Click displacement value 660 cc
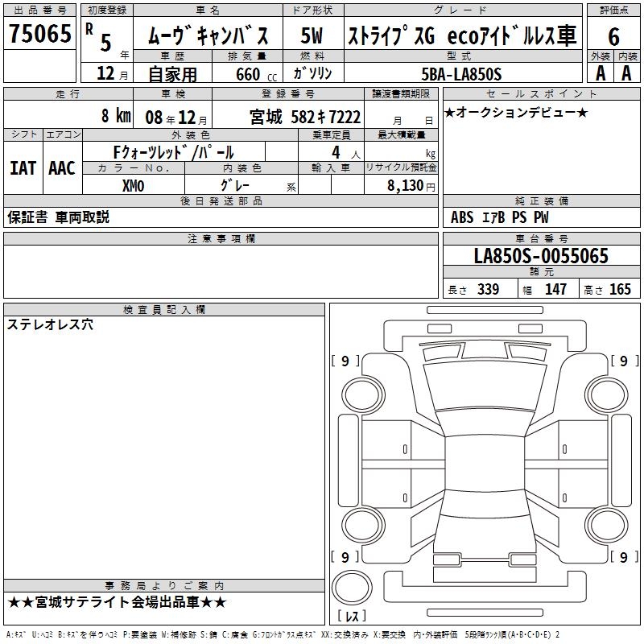The image size is (644, 644). (x=256, y=74)
